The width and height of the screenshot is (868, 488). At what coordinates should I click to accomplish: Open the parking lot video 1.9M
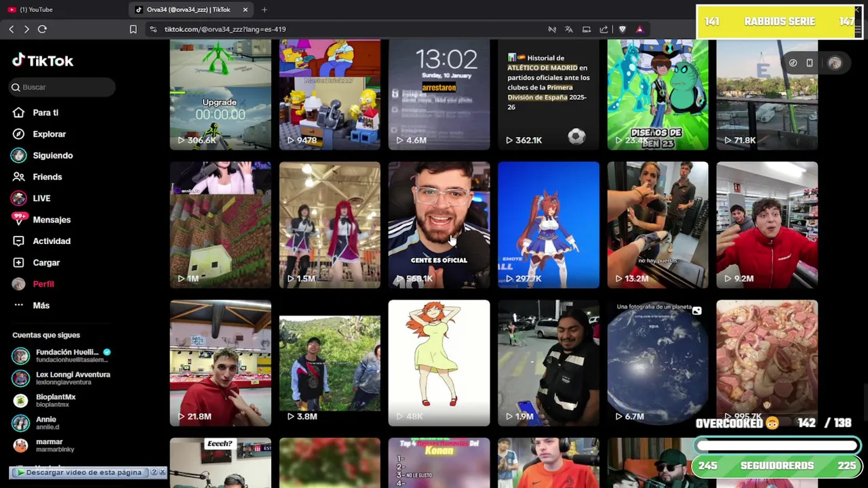coord(549,363)
